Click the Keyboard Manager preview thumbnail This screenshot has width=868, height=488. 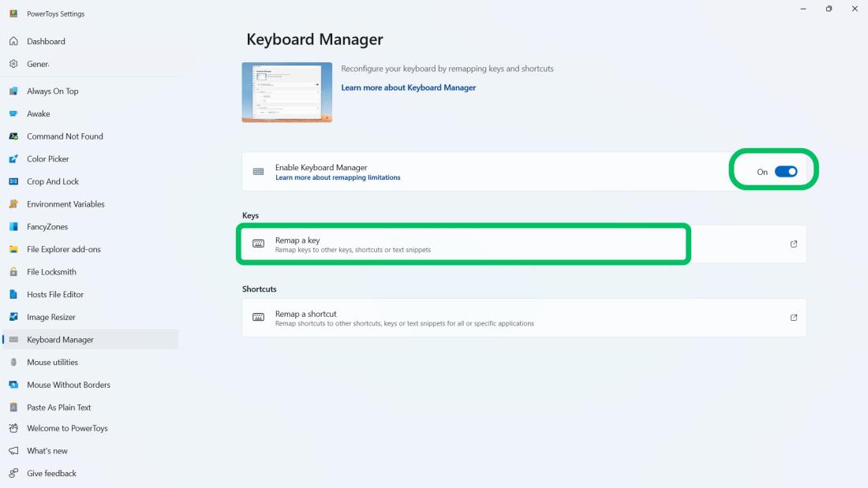coord(286,92)
